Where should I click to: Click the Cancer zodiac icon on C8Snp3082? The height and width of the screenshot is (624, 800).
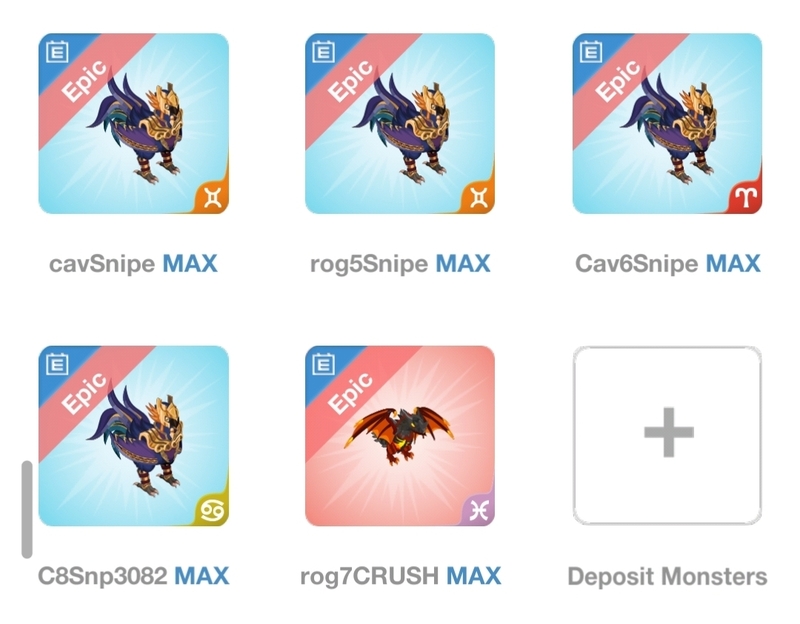tap(212, 510)
